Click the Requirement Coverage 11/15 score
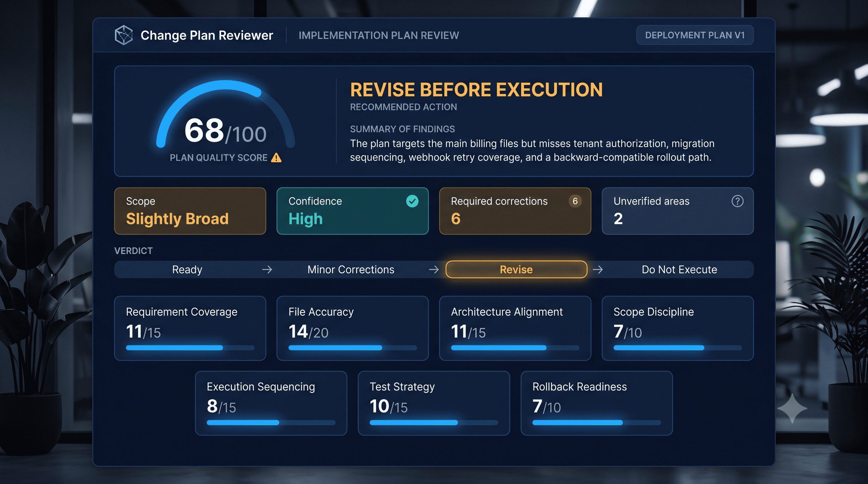The width and height of the screenshot is (868, 484). point(143,331)
